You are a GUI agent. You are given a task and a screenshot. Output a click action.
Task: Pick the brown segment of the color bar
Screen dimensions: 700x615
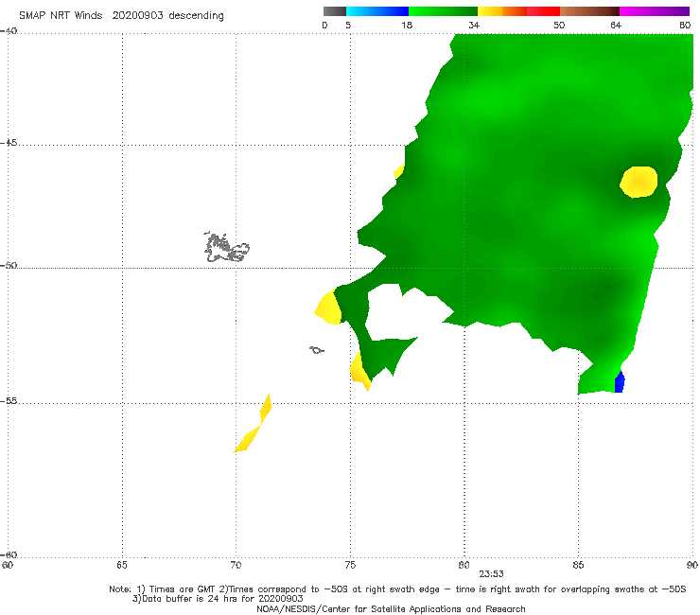[x=589, y=11]
